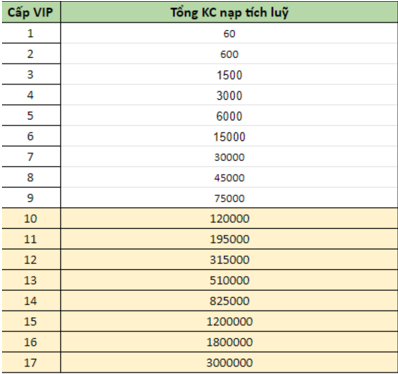This screenshot has height=374, width=398.
Task: Select VIP level 4 cell
Action: click(x=31, y=95)
